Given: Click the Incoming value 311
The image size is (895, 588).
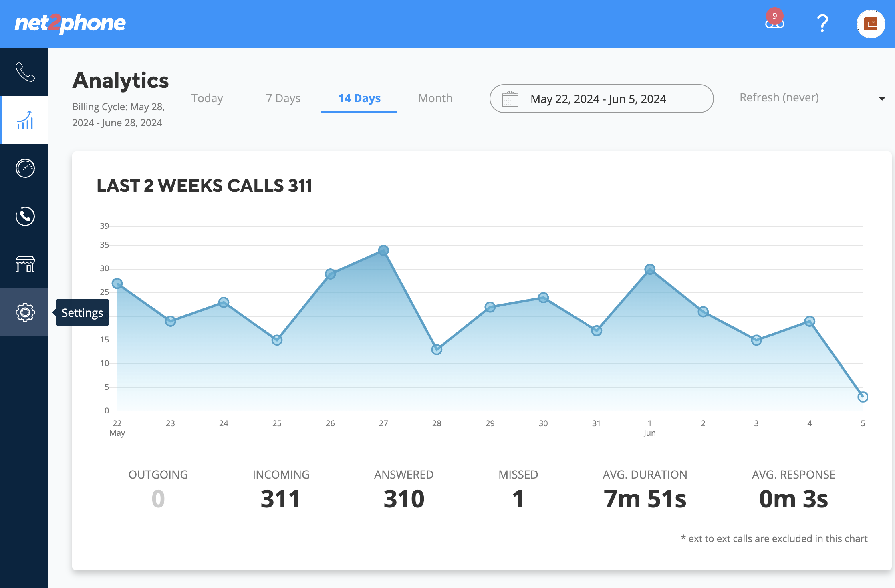Looking at the screenshot, I should pyautogui.click(x=281, y=499).
